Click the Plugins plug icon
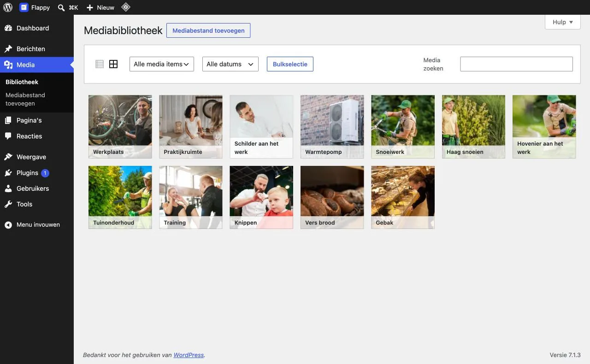This screenshot has height=364, width=590. tap(8, 173)
